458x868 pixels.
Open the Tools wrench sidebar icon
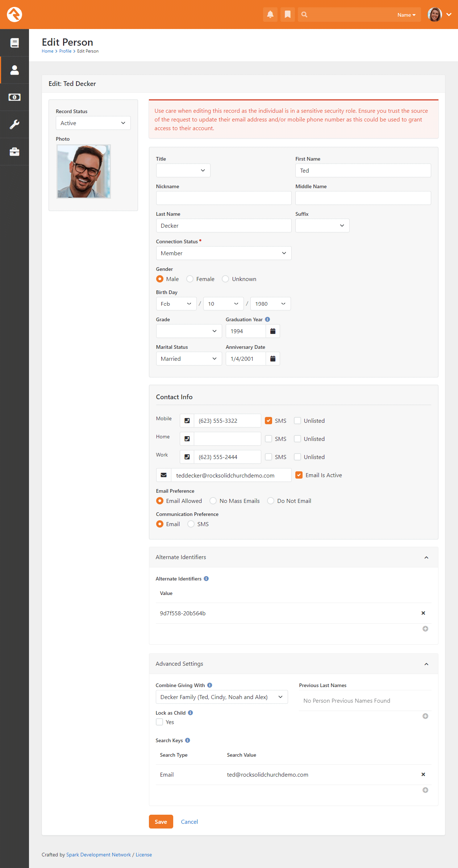point(14,124)
